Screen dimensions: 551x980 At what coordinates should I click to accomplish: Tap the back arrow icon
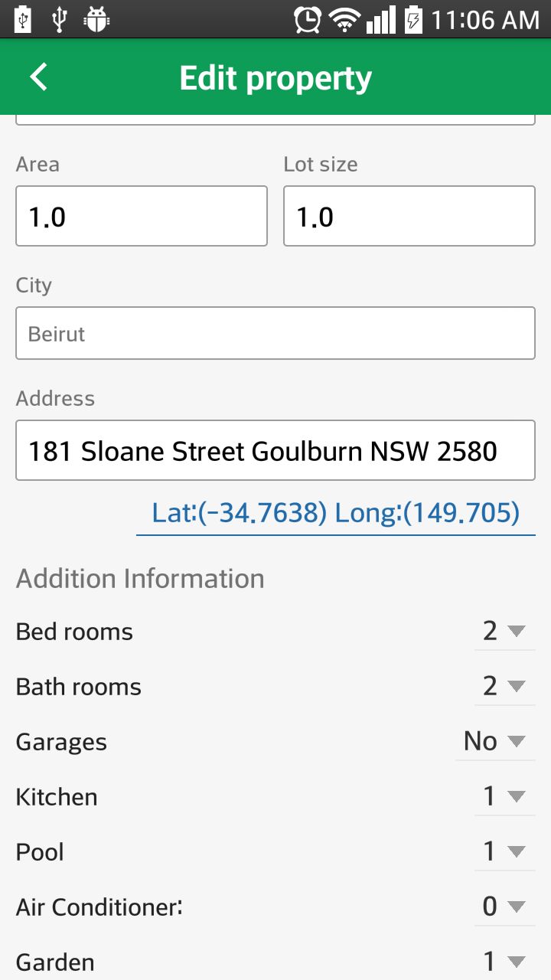tap(38, 77)
